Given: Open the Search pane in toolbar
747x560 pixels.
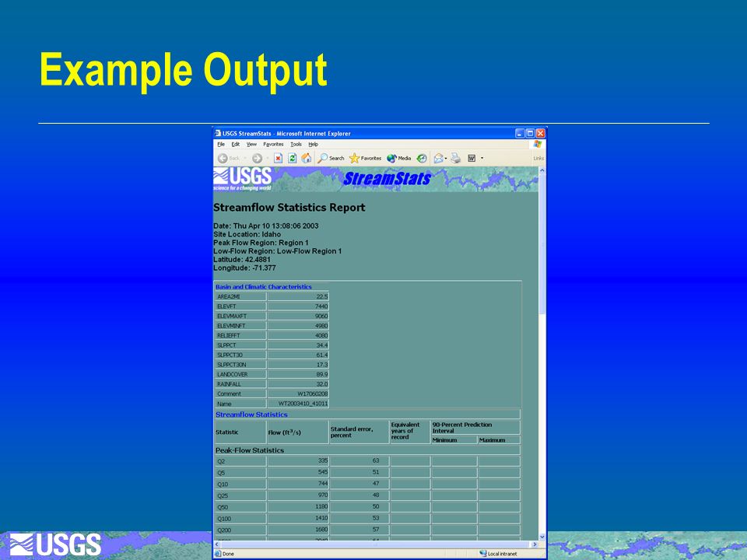Looking at the screenshot, I should (x=331, y=158).
